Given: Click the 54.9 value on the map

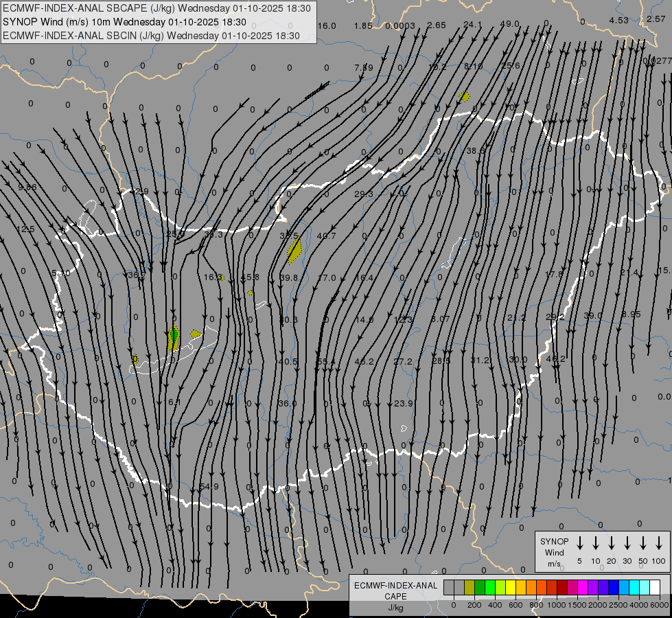Looking at the screenshot, I should 209,487.
